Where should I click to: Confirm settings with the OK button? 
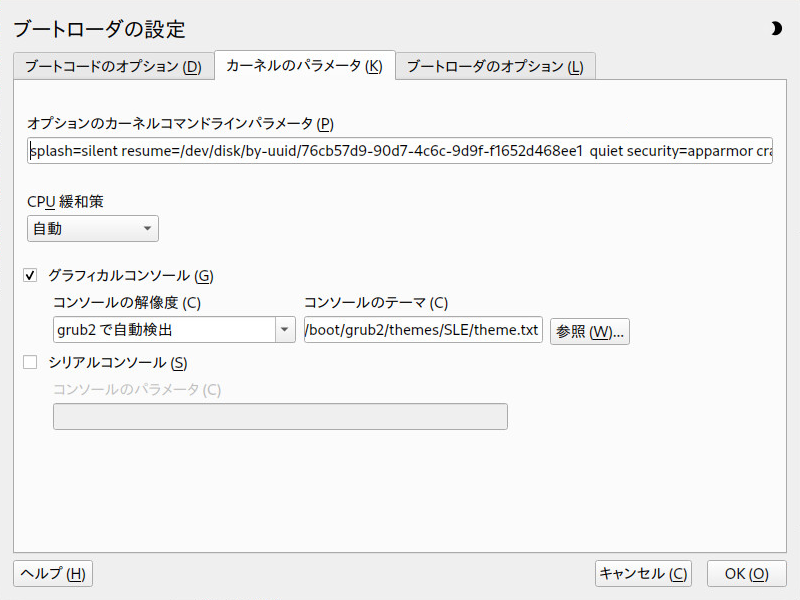(x=746, y=573)
